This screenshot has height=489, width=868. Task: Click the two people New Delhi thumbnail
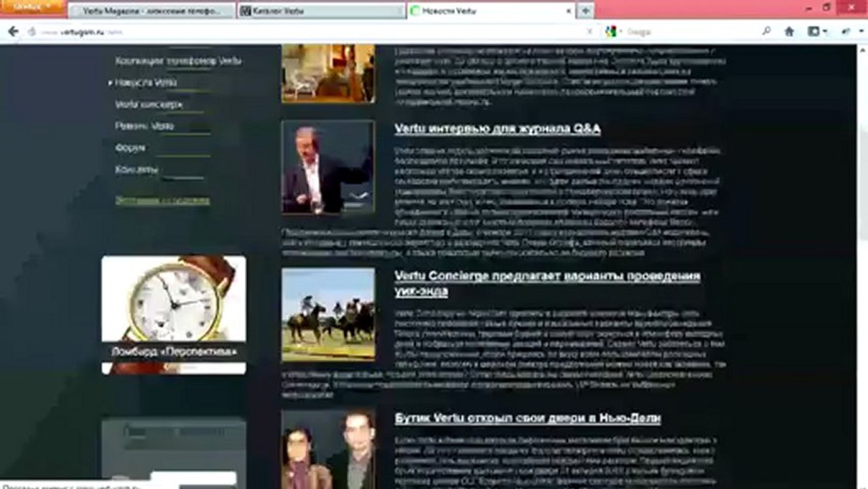pyautogui.click(x=328, y=449)
